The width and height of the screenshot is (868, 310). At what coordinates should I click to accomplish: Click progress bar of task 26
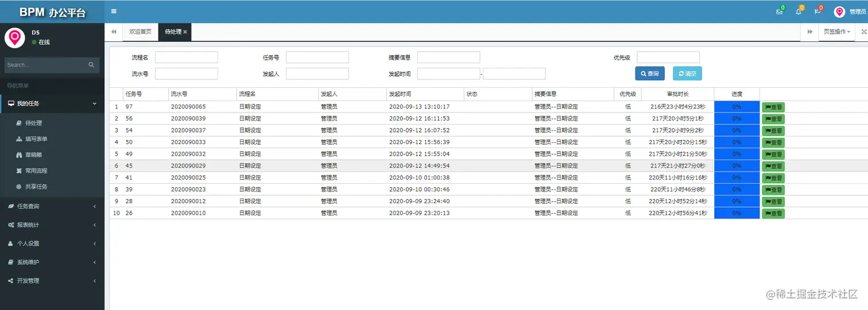pyautogui.click(x=737, y=213)
